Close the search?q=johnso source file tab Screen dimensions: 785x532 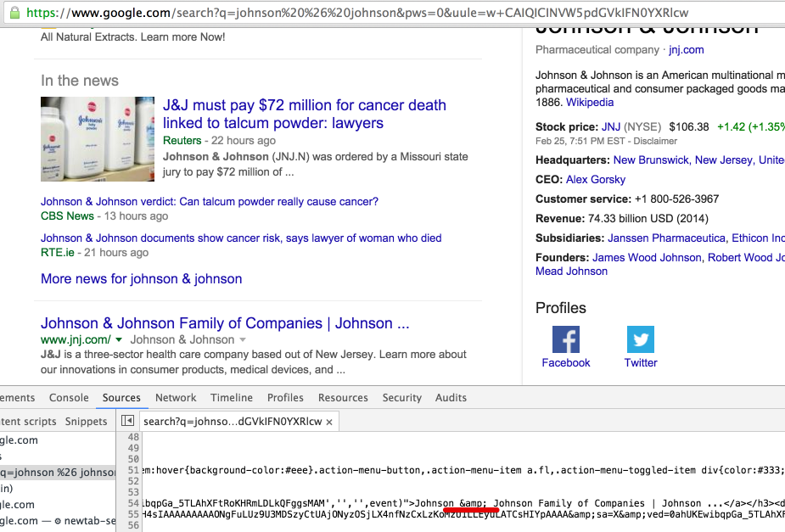click(x=329, y=422)
